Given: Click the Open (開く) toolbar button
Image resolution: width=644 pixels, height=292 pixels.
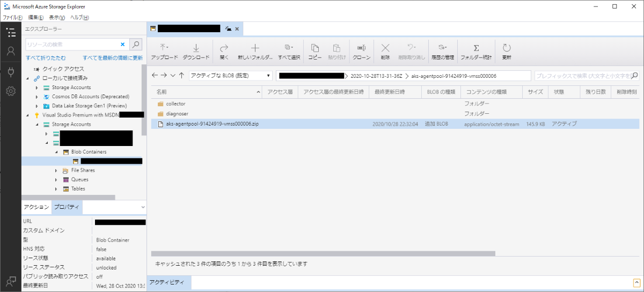Looking at the screenshot, I should 224,52.
